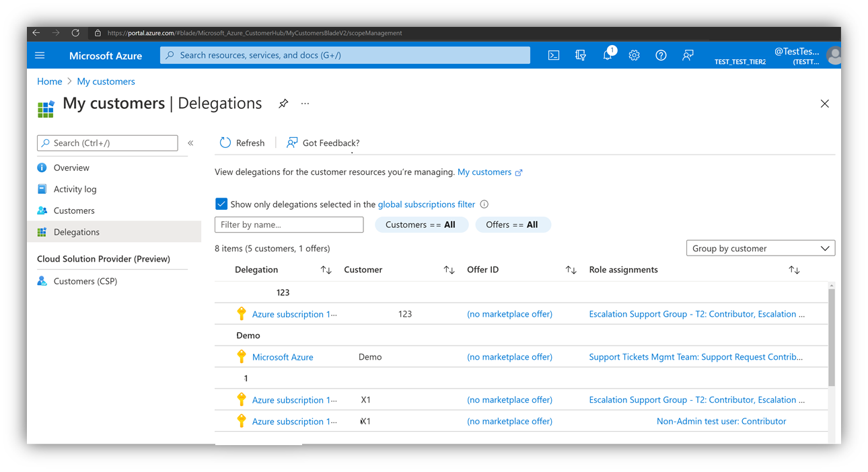
Task: Open the Customers == All filter pill
Action: click(x=421, y=225)
